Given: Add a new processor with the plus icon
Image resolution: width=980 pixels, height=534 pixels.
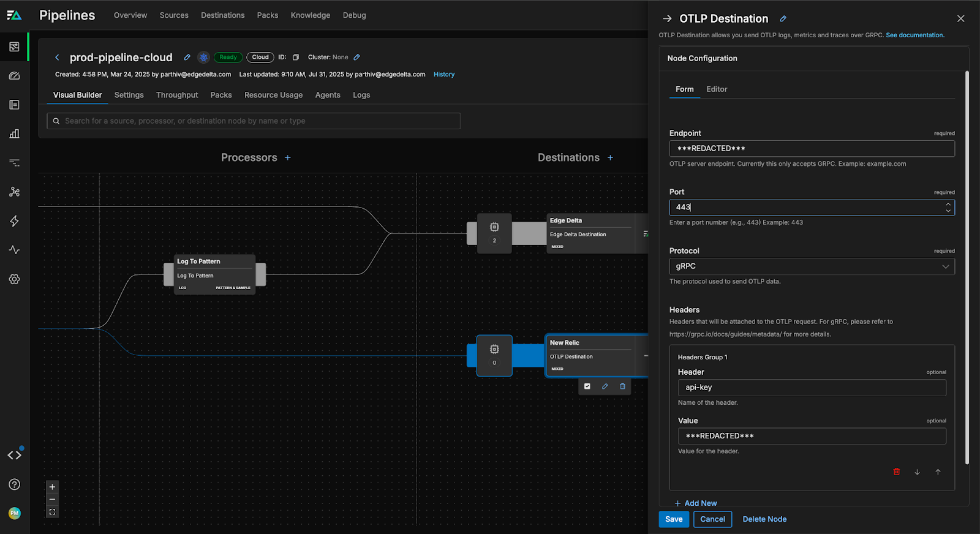Looking at the screenshot, I should click(288, 158).
